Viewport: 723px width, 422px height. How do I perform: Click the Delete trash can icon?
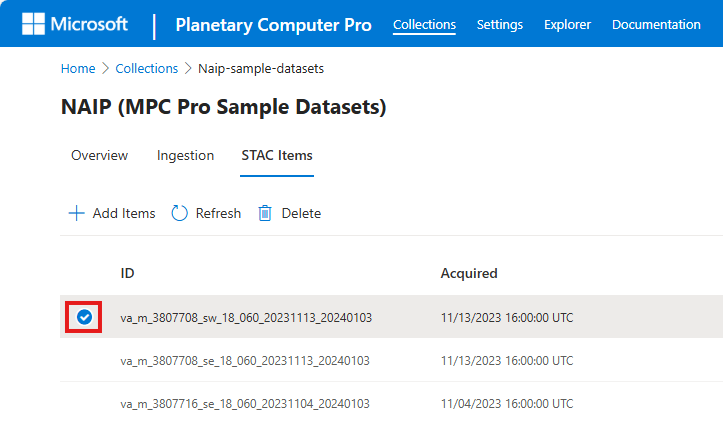265,213
